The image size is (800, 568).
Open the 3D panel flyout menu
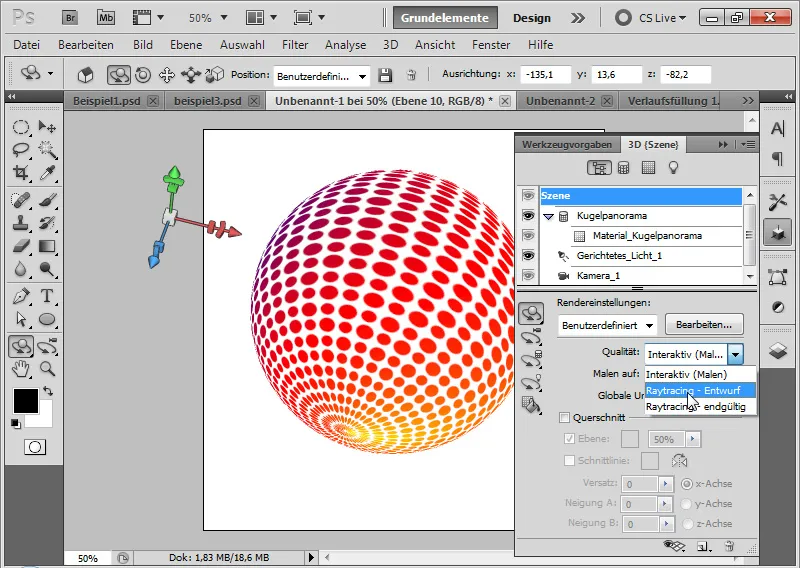click(x=748, y=144)
